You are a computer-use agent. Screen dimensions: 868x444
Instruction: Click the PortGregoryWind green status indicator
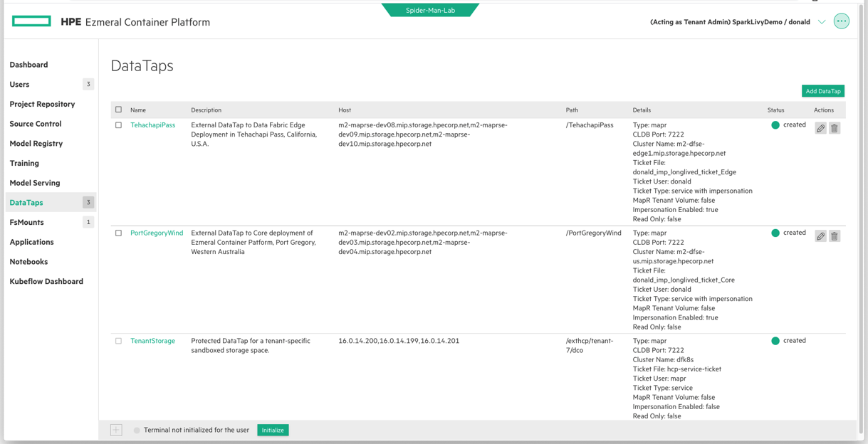(775, 233)
